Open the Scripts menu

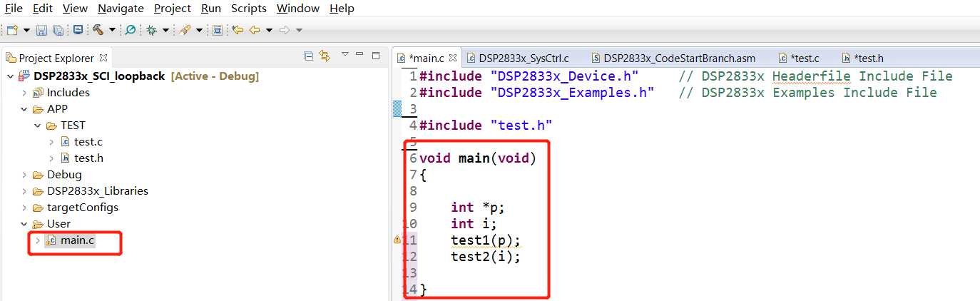249,9
